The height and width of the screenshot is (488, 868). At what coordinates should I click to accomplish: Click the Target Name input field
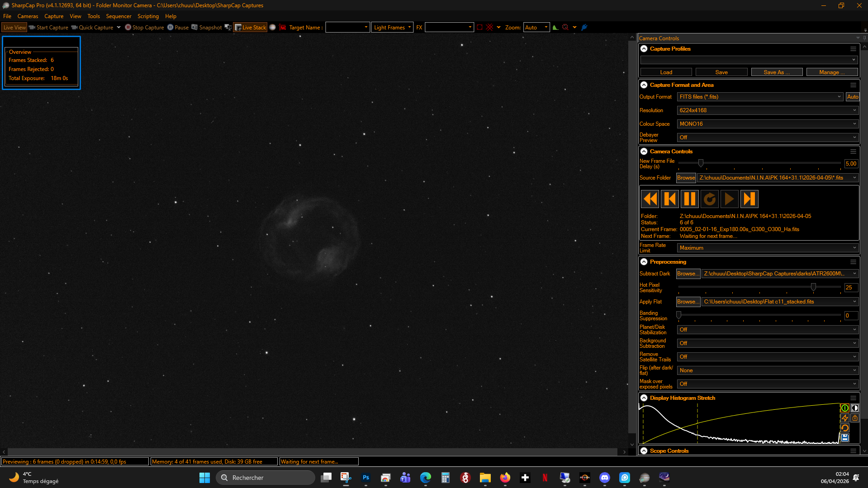347,28
